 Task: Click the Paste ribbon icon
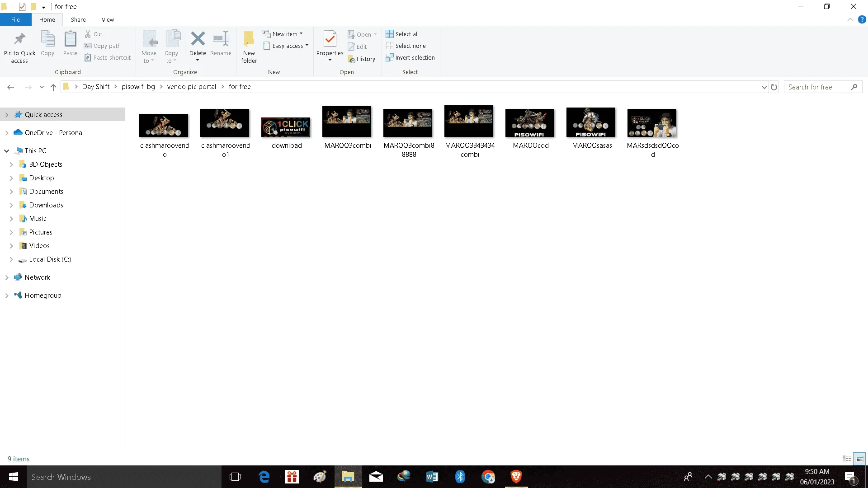pos(70,39)
